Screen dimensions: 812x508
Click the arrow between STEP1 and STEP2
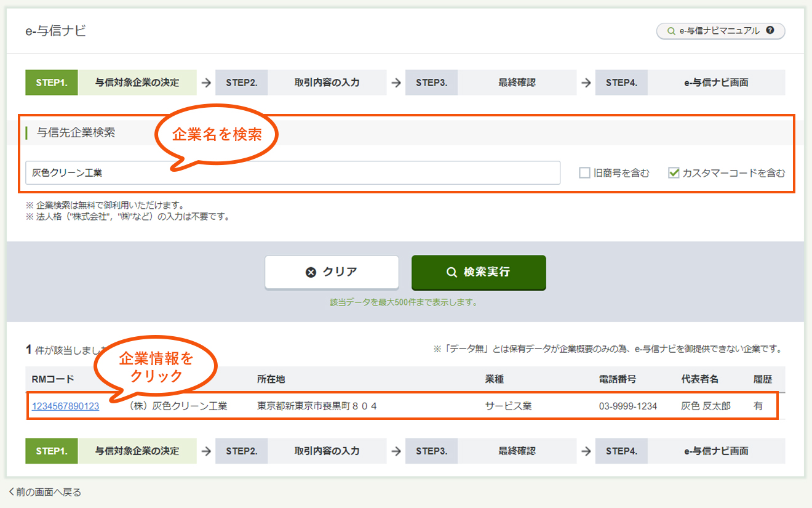(205, 82)
